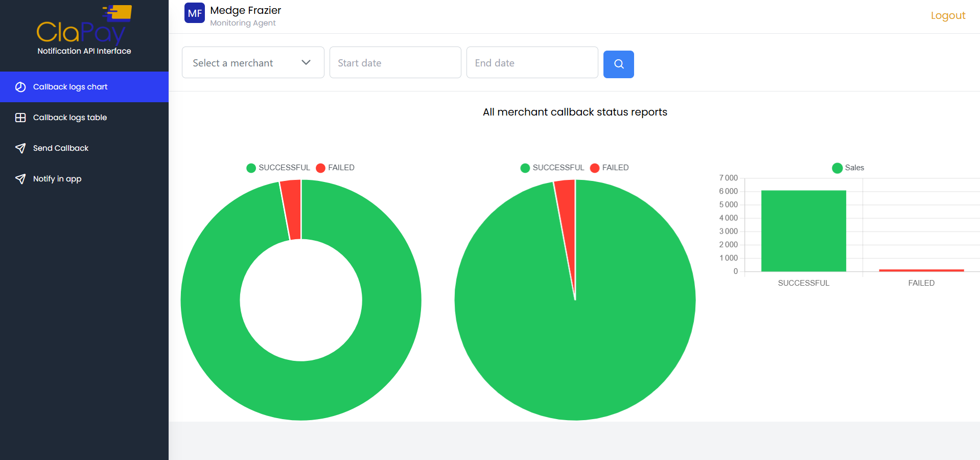Click the Notify in app icon
This screenshot has width=980, height=460.
[x=20, y=179]
